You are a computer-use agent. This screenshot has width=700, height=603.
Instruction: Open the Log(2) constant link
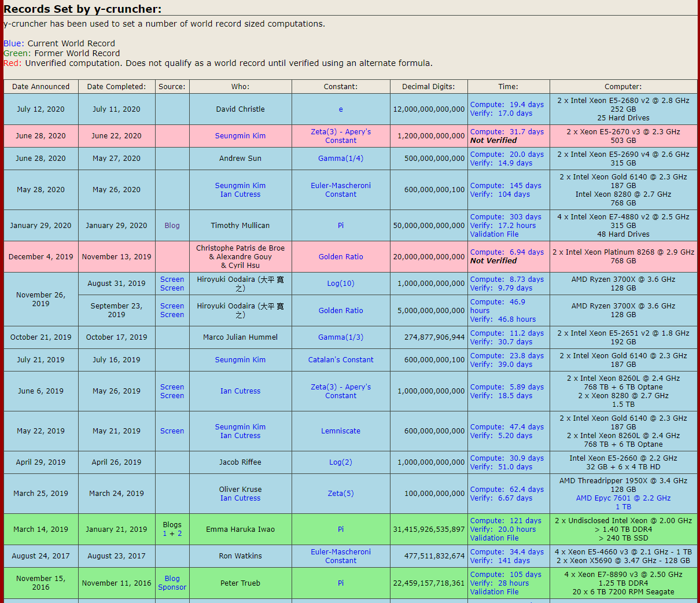coord(340,462)
